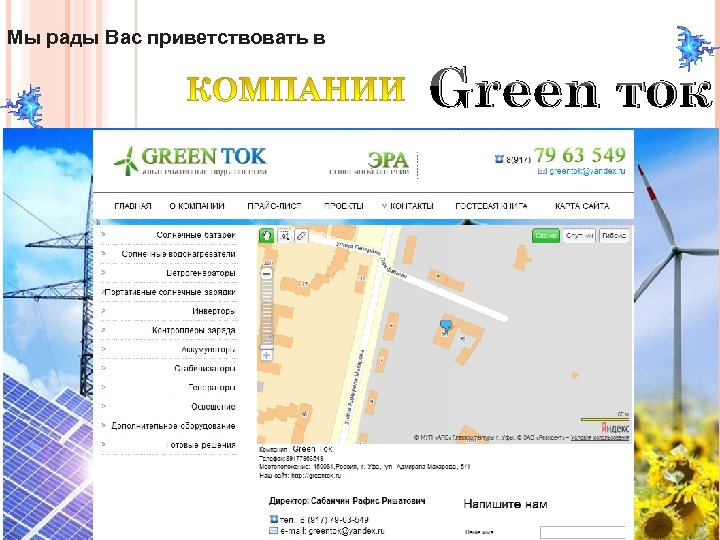Open the ПРОЕКТЫ menu item

pos(343,206)
